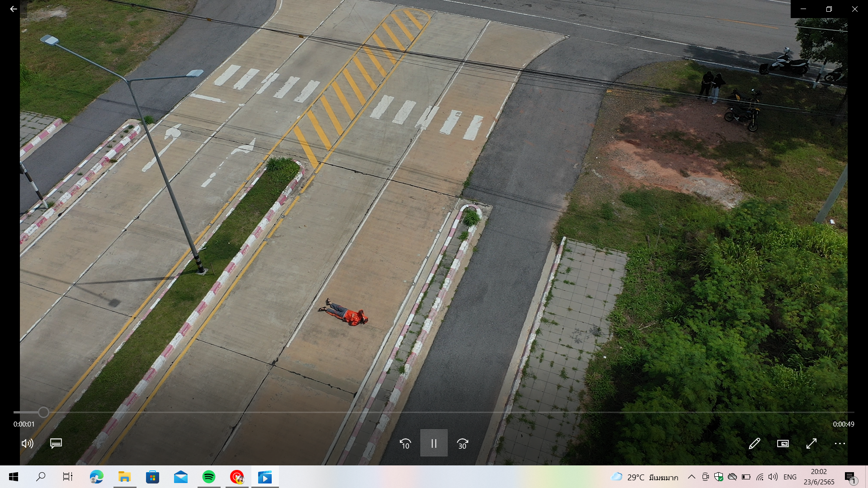
Task: Check battery status icon
Action: (746, 477)
